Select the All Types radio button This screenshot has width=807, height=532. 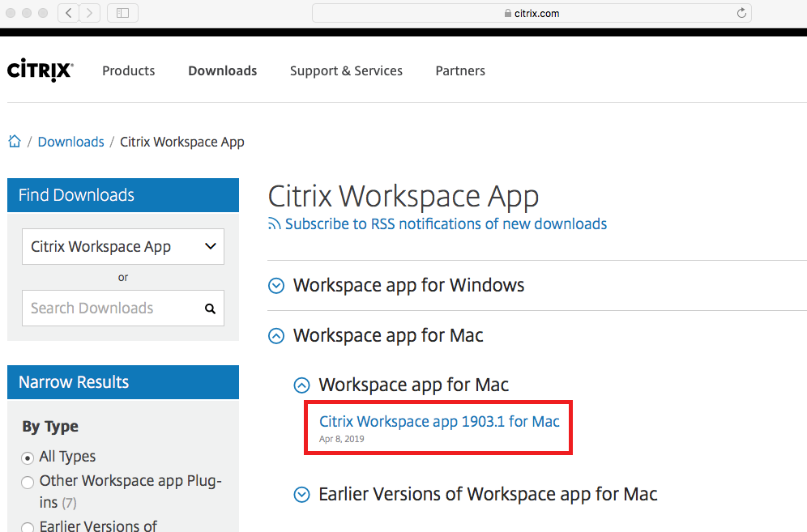pyautogui.click(x=28, y=458)
